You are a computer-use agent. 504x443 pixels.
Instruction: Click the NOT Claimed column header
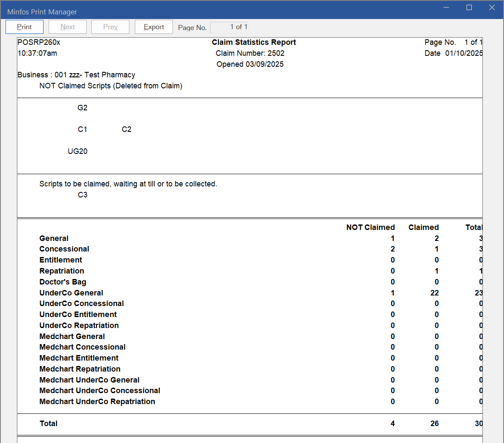(x=370, y=227)
